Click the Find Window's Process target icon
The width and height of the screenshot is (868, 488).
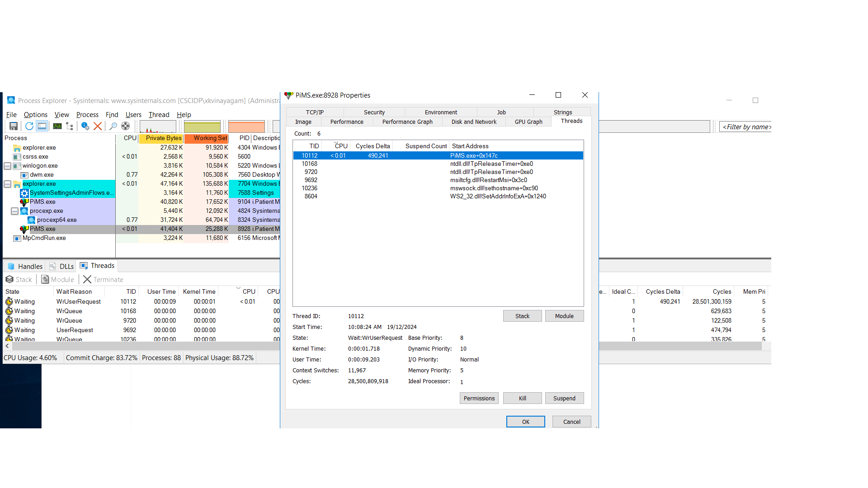[126, 126]
